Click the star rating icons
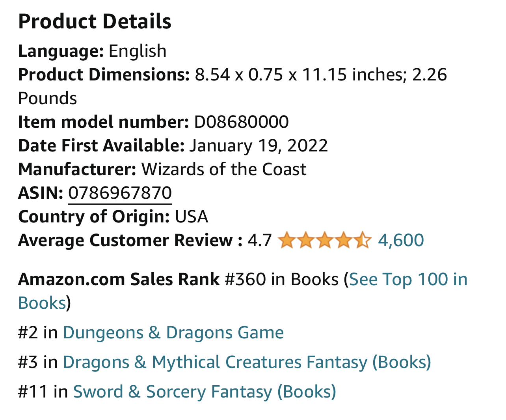The image size is (506, 420). click(324, 241)
